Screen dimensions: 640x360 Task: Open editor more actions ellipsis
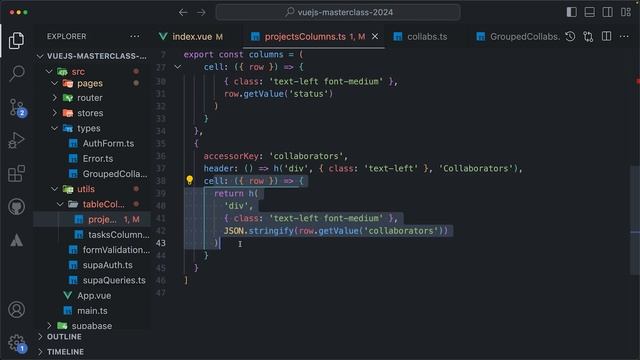coord(624,37)
